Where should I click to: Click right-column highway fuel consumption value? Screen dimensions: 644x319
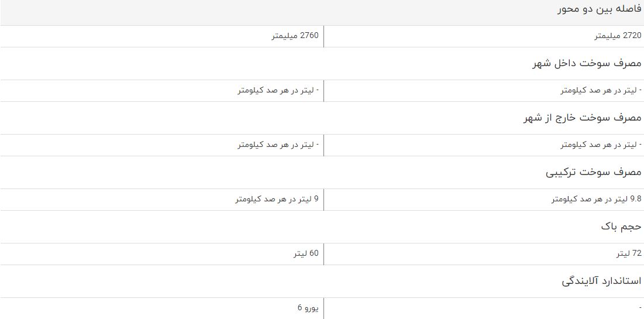pos(601,145)
